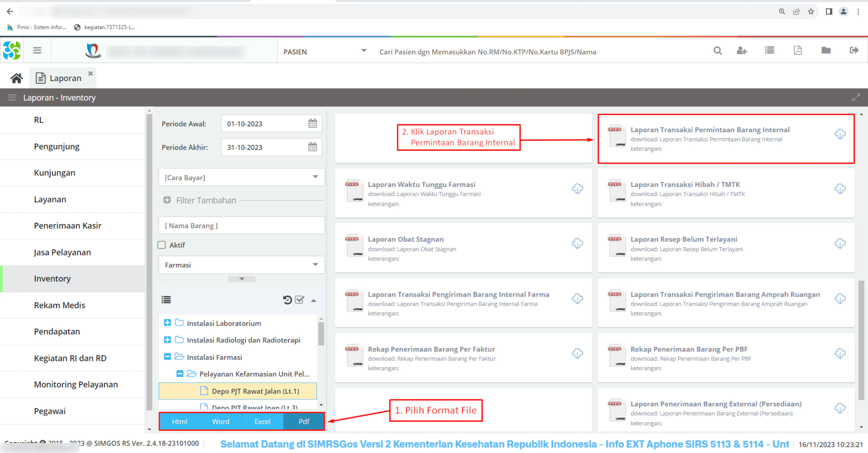
Task: Close the Laporan tab
Action: [x=90, y=73]
